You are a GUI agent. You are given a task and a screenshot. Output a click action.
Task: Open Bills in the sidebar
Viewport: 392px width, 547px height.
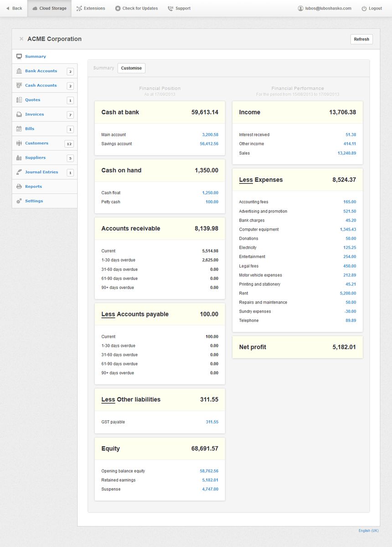(x=30, y=129)
